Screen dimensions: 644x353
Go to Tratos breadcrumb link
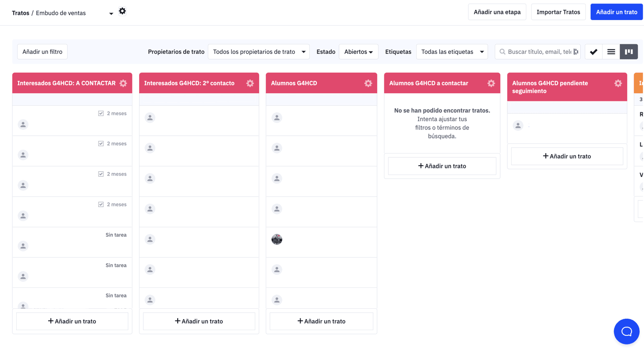20,13
